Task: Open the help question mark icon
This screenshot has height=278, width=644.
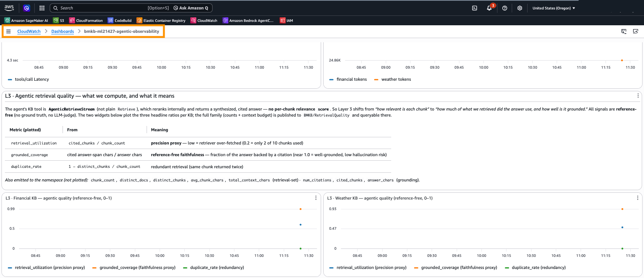Action: click(505, 8)
